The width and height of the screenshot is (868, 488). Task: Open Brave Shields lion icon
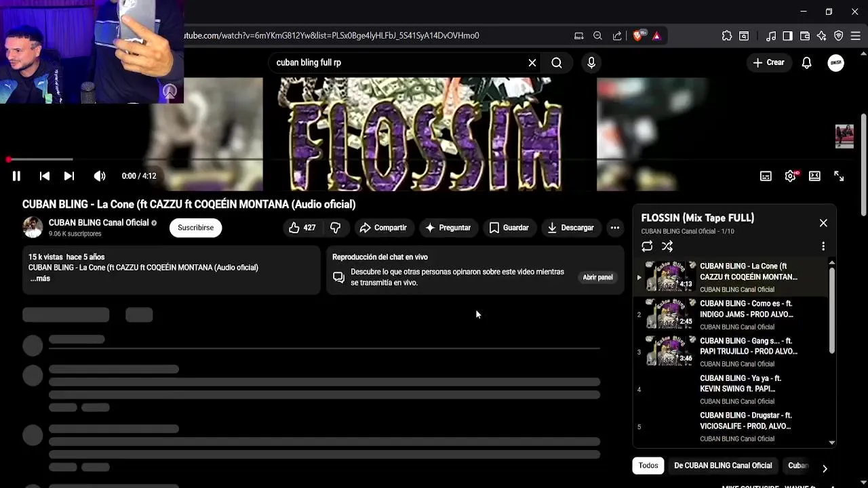(x=638, y=36)
